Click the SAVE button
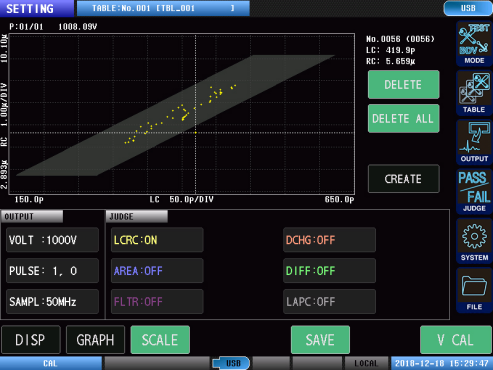The width and height of the screenshot is (493, 370). point(320,340)
